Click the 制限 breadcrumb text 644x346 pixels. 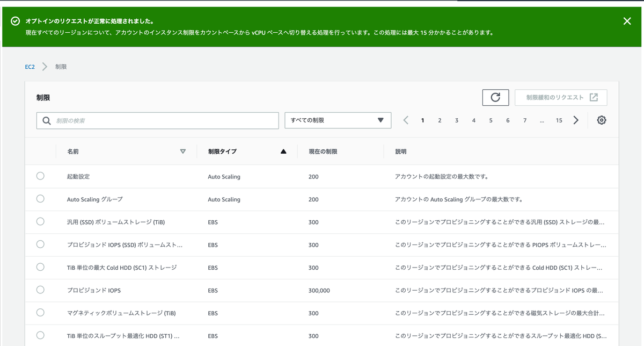coord(61,67)
